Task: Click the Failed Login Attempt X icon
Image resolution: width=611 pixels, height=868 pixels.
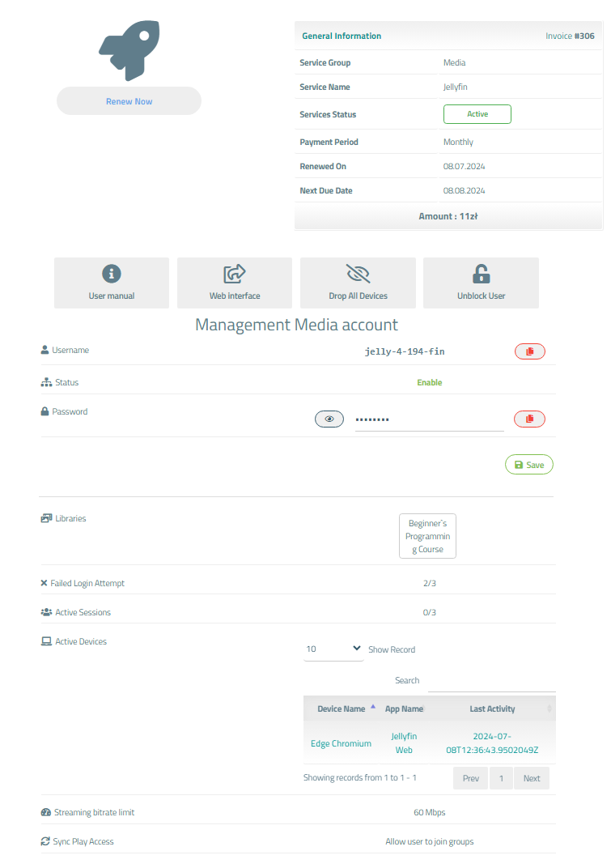Action: click(44, 583)
